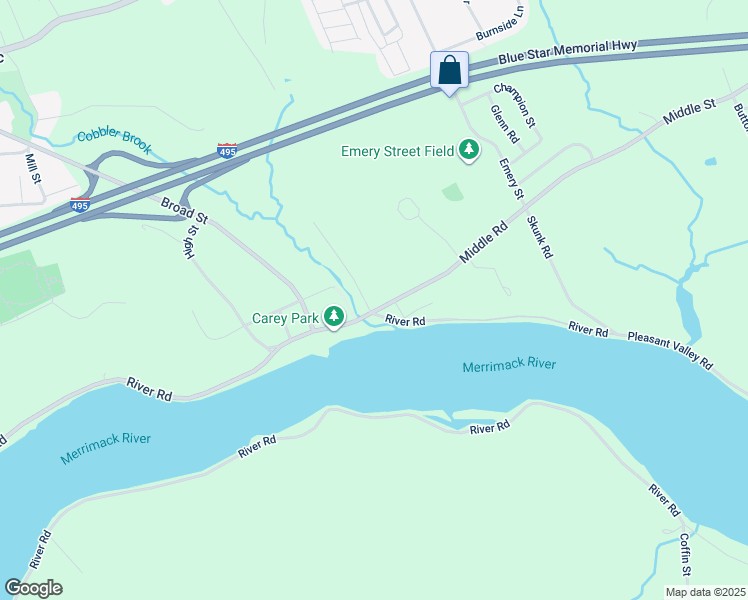
Task: Click the Skunk Rd label
Action: 540,237
